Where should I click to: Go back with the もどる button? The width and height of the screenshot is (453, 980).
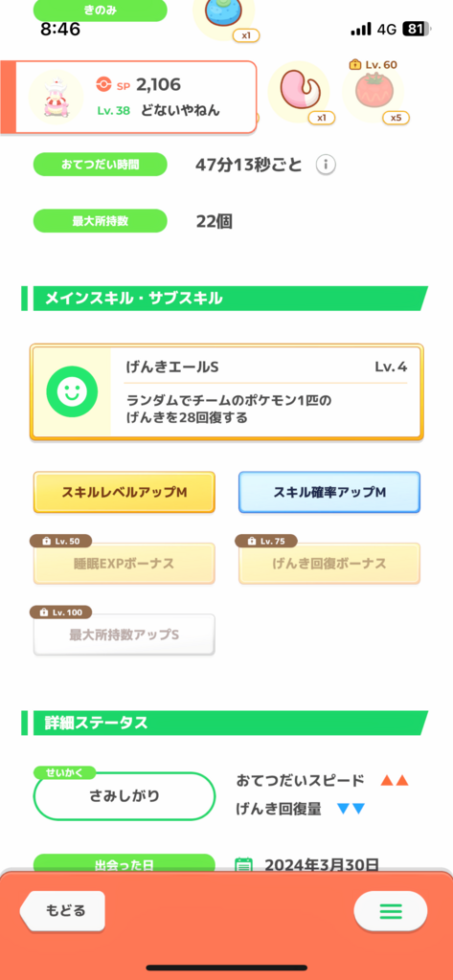(x=62, y=911)
